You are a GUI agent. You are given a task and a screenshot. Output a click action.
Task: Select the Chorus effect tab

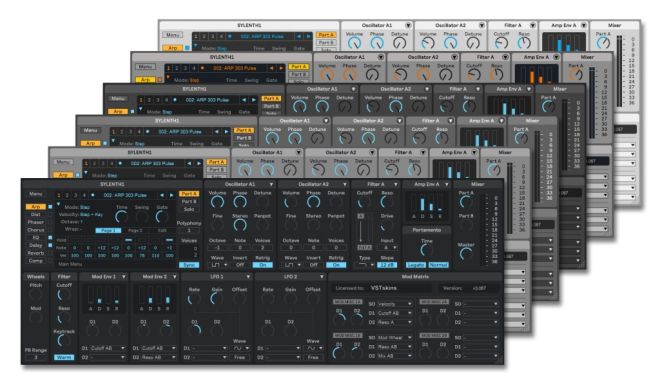click(36, 230)
